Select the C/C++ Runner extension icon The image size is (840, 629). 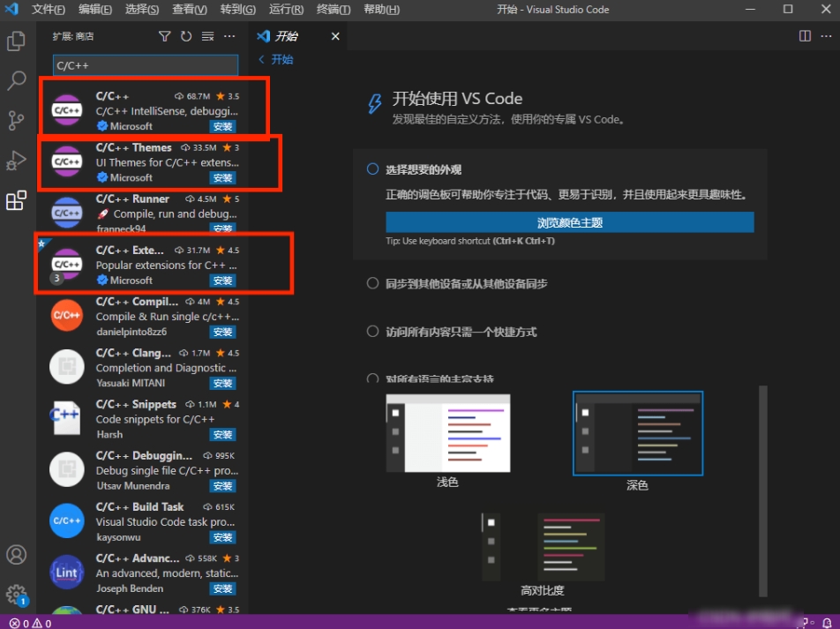click(x=66, y=213)
